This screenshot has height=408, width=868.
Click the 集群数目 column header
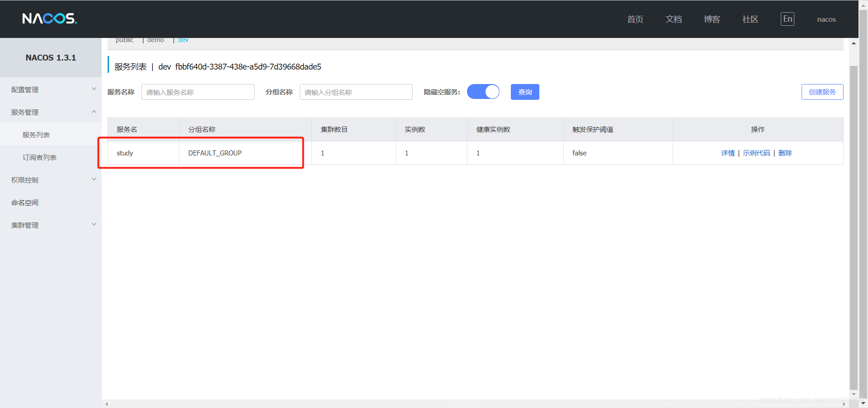pos(354,130)
